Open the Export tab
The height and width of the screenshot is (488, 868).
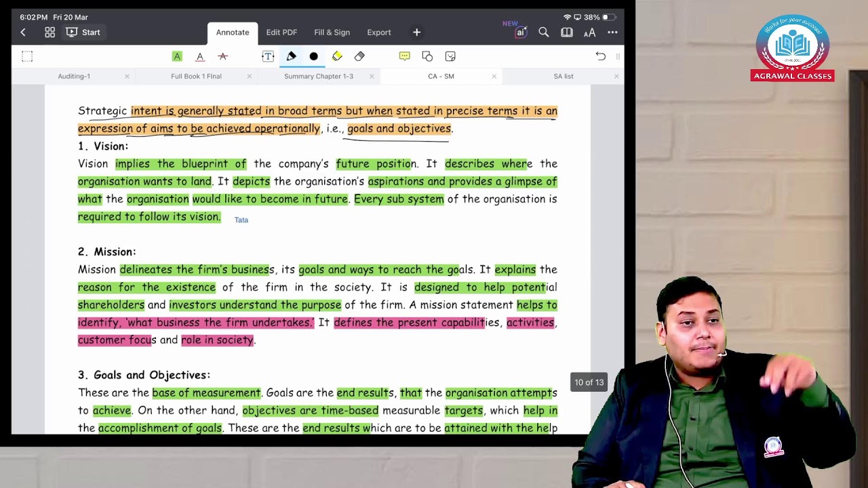378,33
